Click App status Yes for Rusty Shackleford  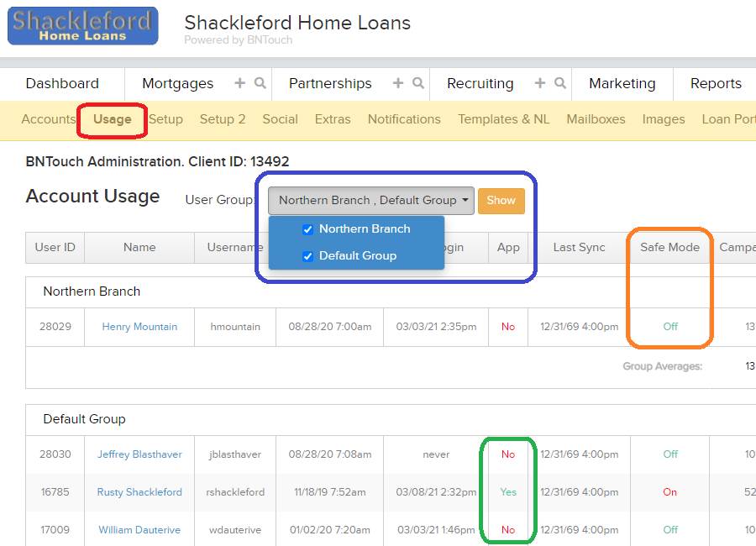click(x=508, y=492)
